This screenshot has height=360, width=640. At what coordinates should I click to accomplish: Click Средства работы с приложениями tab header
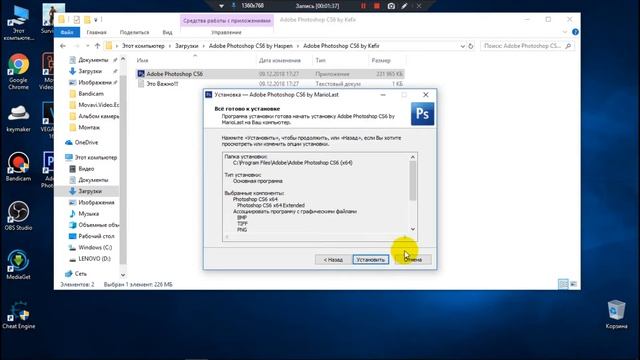227,20
